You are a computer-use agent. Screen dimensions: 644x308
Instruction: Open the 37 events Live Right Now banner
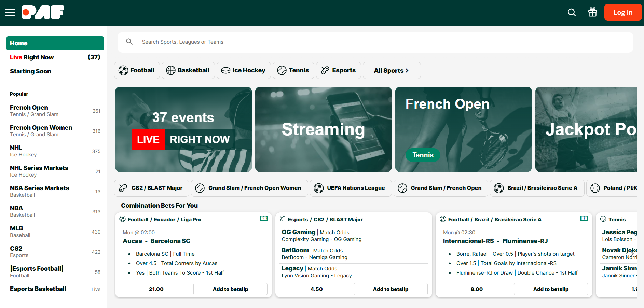[183, 129]
